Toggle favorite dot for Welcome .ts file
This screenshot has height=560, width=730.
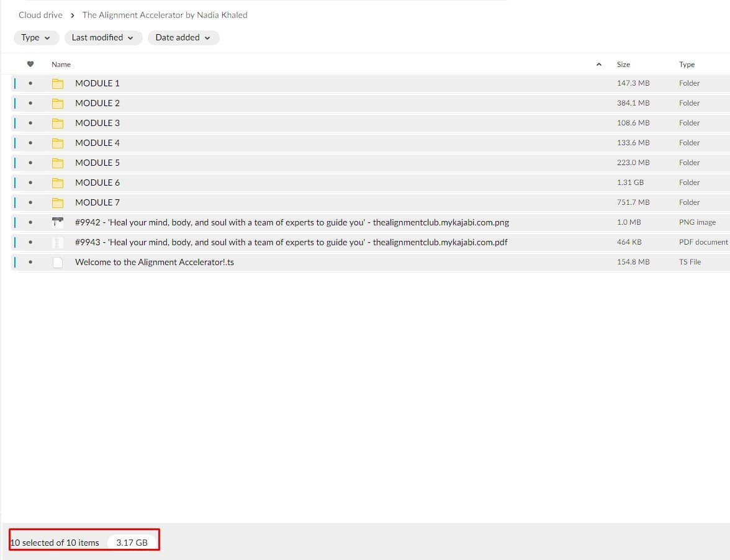click(x=30, y=262)
